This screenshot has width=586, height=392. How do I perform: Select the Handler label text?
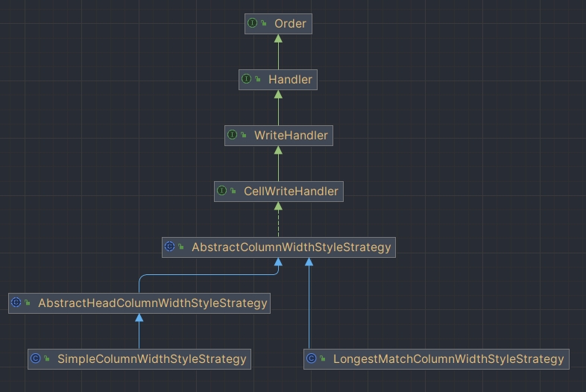290,80
